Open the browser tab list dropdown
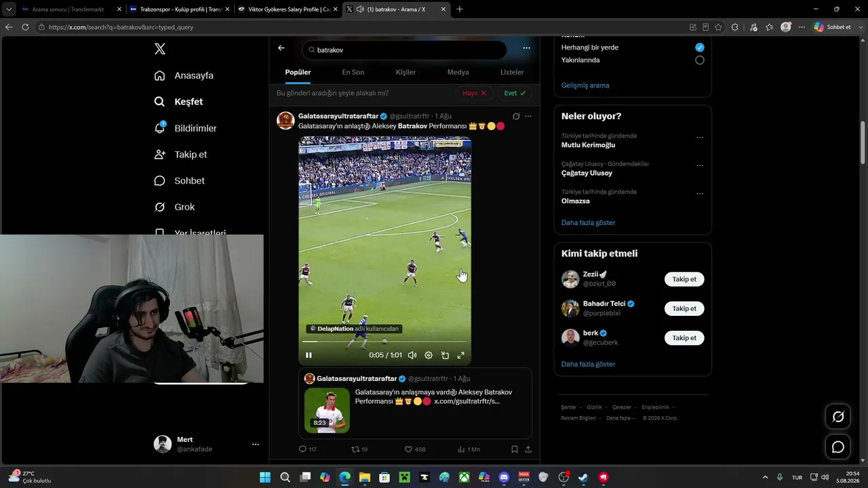868x488 pixels. [x=9, y=9]
